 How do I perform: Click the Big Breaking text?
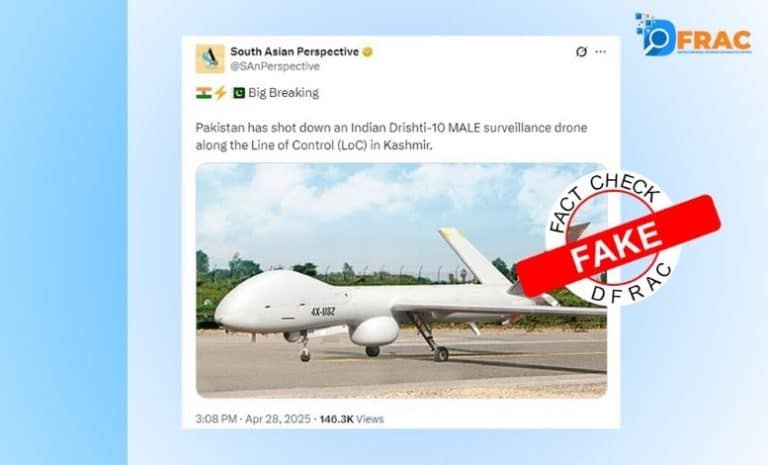tap(284, 93)
